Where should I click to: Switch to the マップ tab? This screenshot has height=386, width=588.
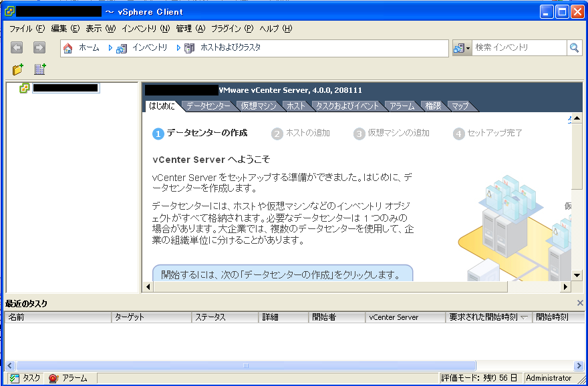[460, 106]
